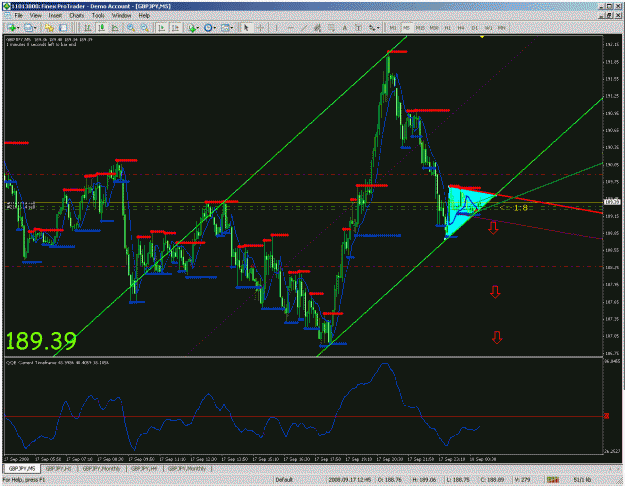Open the File menu

(x=18, y=16)
